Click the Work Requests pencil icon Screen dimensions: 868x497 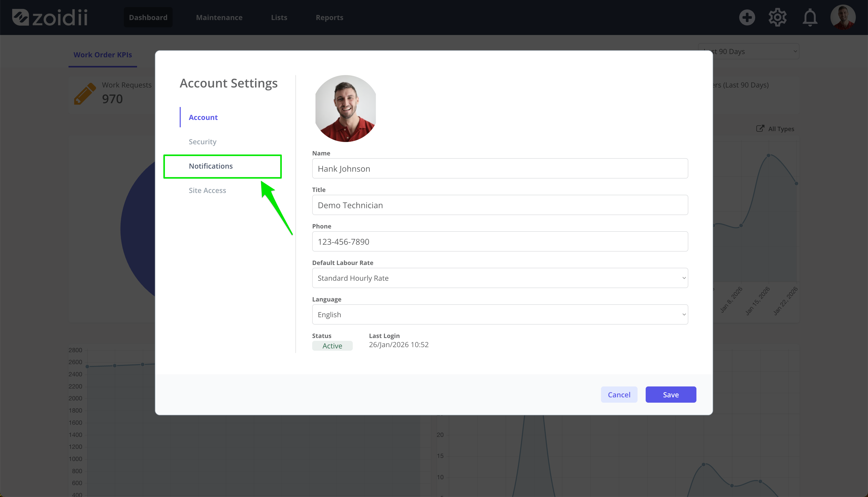[x=85, y=94]
